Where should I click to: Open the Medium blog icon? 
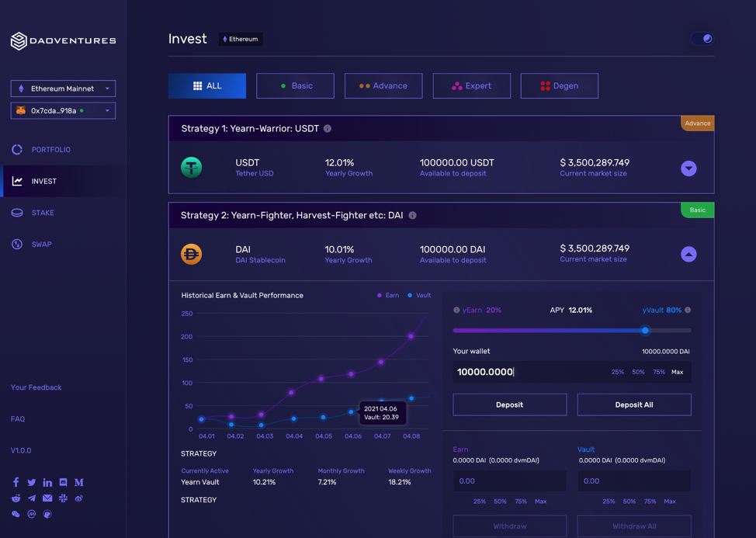pyautogui.click(x=79, y=482)
